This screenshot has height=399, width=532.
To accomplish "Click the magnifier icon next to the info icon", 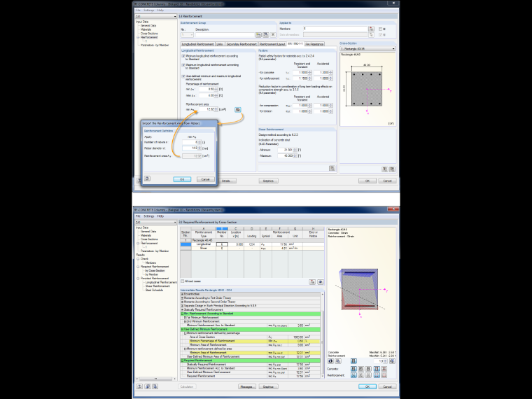I will (338, 361).
